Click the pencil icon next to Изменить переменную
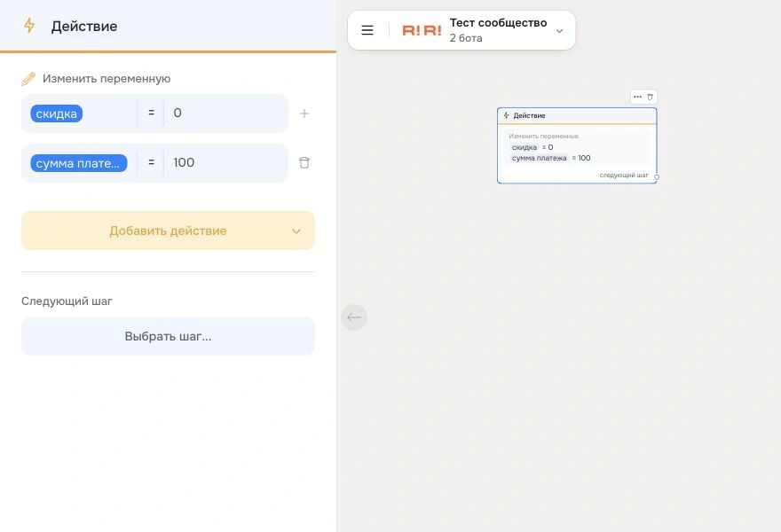This screenshot has width=781, height=532. point(28,79)
